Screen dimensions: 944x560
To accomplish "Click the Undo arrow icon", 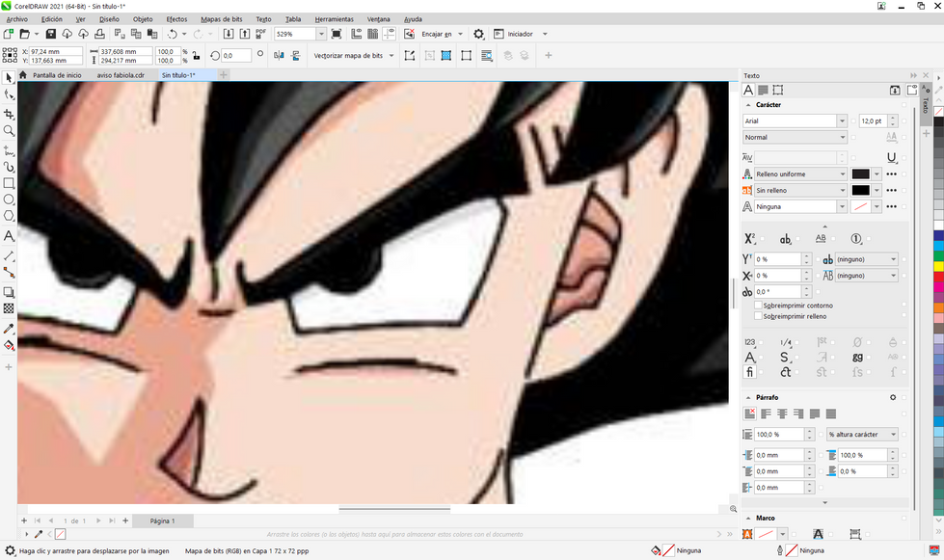I will coord(173,35).
